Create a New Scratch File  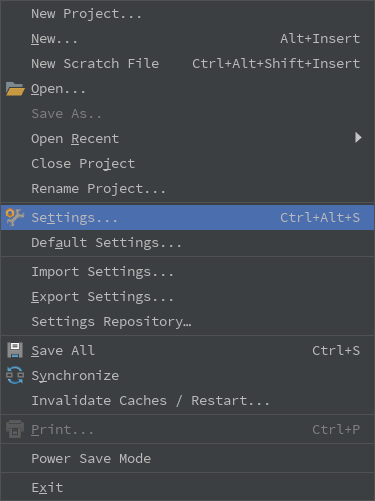tap(187, 64)
